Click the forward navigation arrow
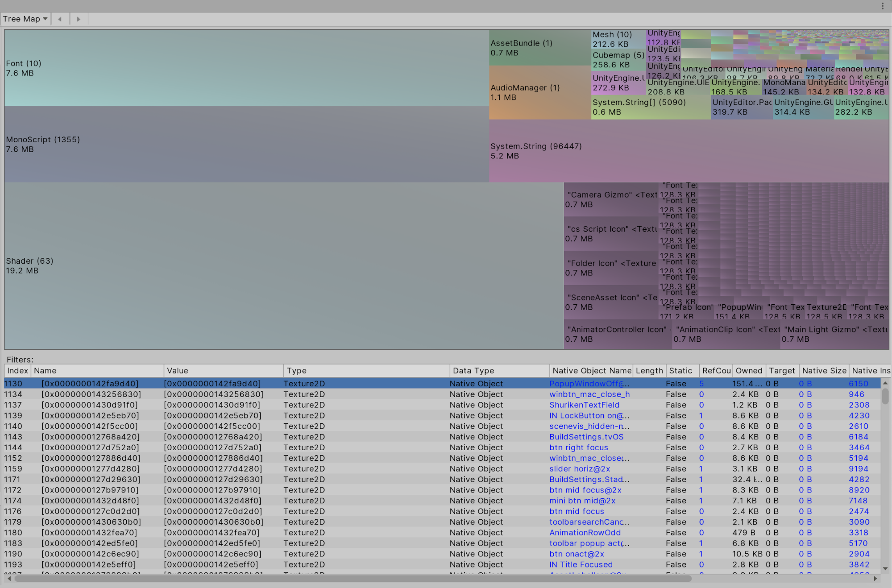 click(x=79, y=19)
